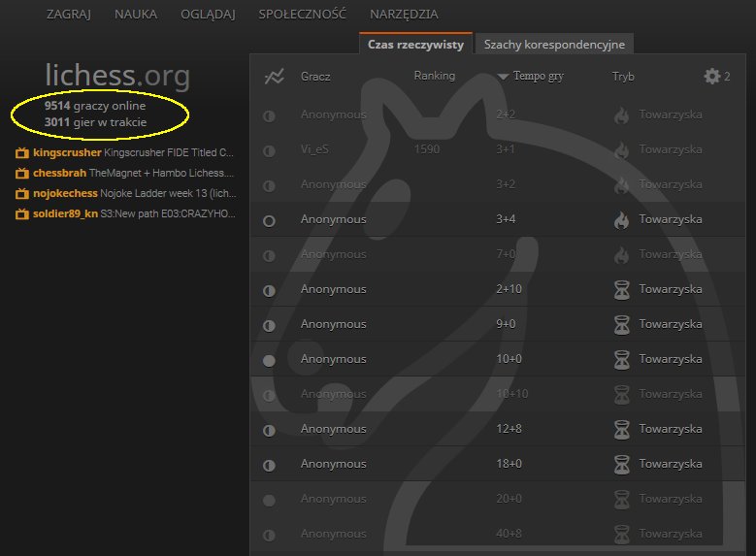Click the 1590 rating value
Image resolution: width=756 pixels, height=556 pixels.
[x=427, y=149]
